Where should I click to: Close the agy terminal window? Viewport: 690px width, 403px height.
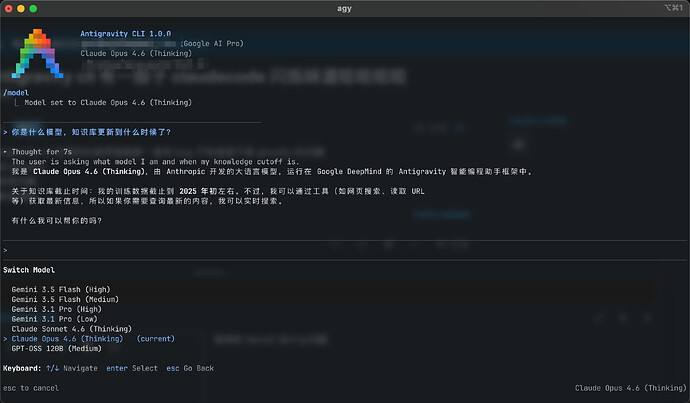pos(8,8)
